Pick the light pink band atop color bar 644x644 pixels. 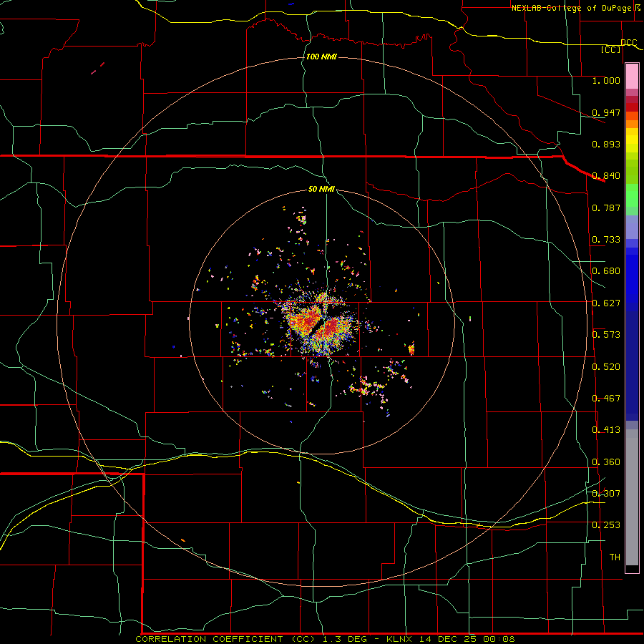click(632, 77)
